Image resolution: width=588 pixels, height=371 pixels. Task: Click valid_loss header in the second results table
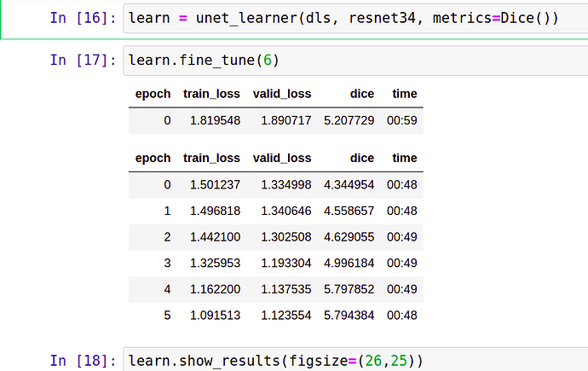pyautogui.click(x=282, y=158)
